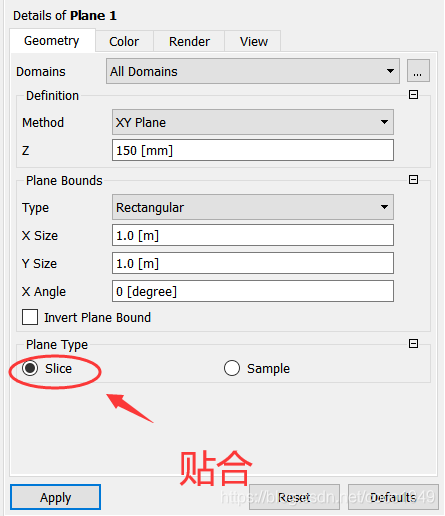Collapse the Definition section

[413, 95]
